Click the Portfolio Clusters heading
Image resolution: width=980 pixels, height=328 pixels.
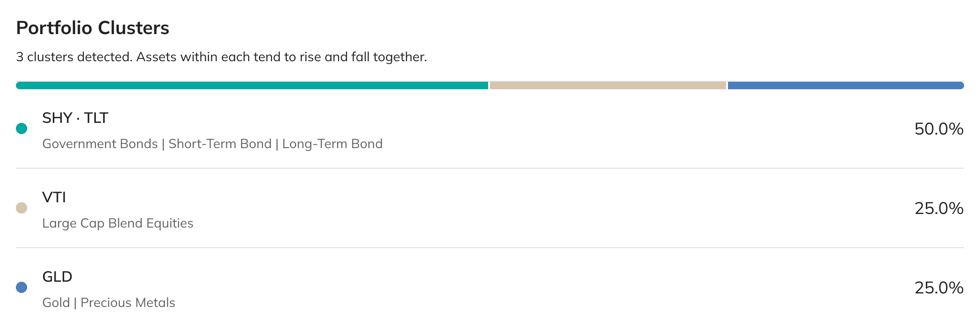pos(93,28)
